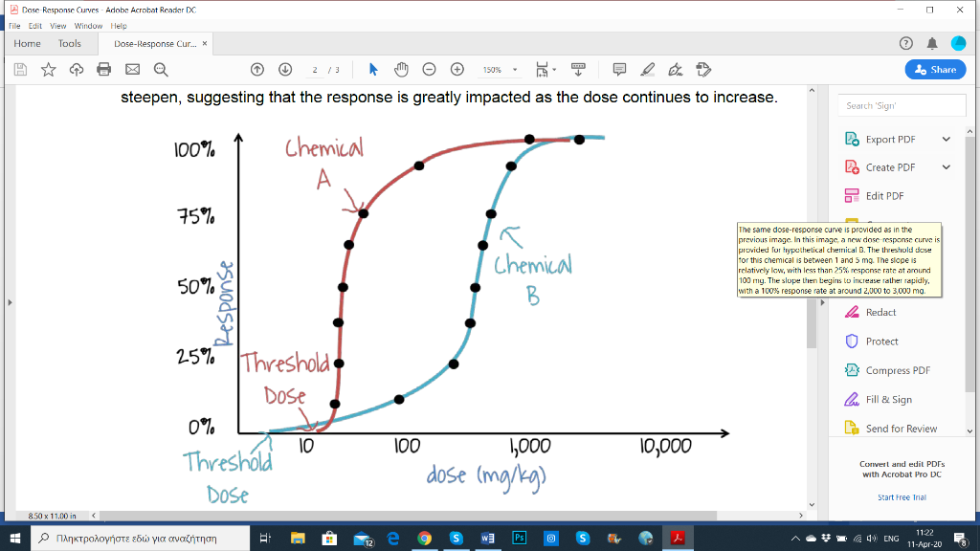Toggle the Hand tool for panning

click(x=401, y=69)
